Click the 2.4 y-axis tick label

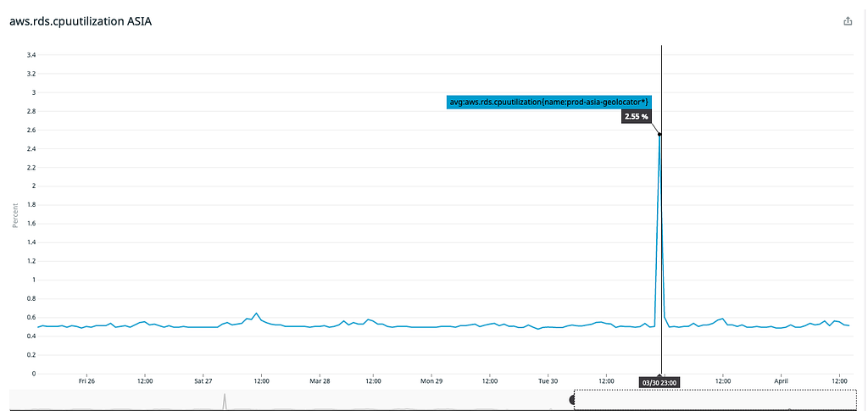click(x=31, y=149)
